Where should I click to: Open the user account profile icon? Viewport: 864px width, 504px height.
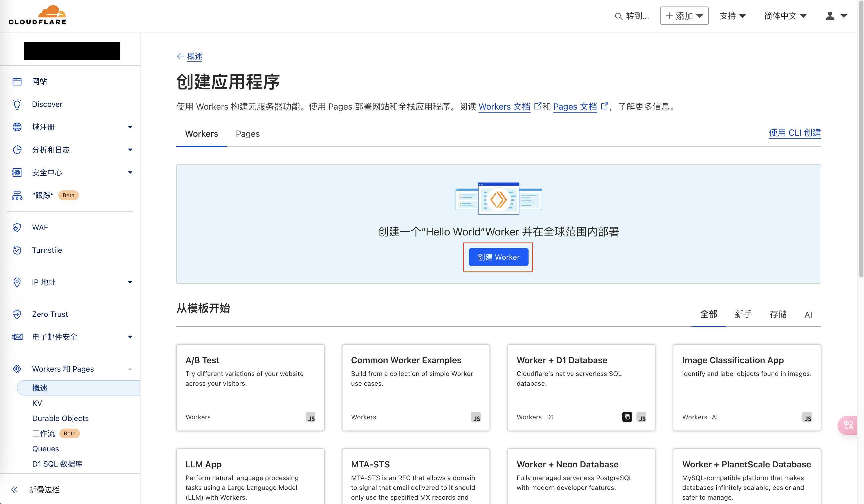830,16
